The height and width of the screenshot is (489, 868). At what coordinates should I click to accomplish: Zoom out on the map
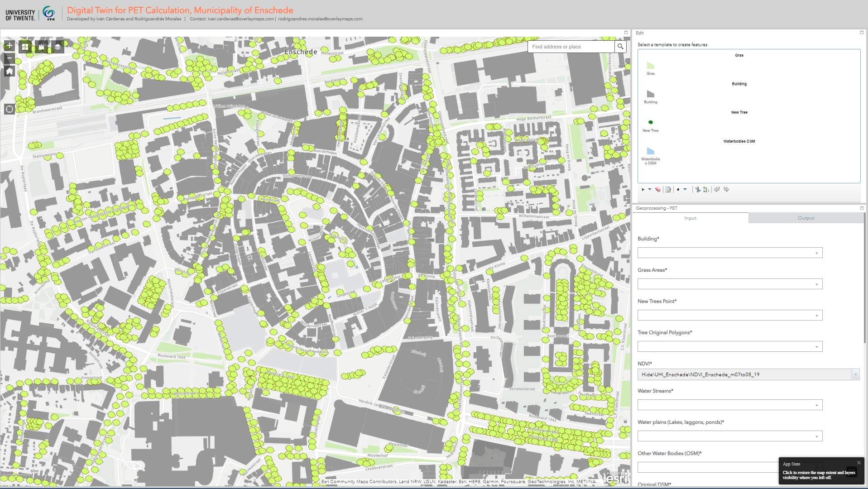click(9, 58)
